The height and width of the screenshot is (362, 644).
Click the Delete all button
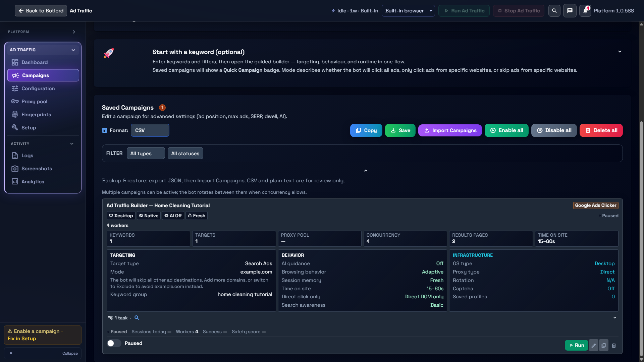(x=601, y=130)
